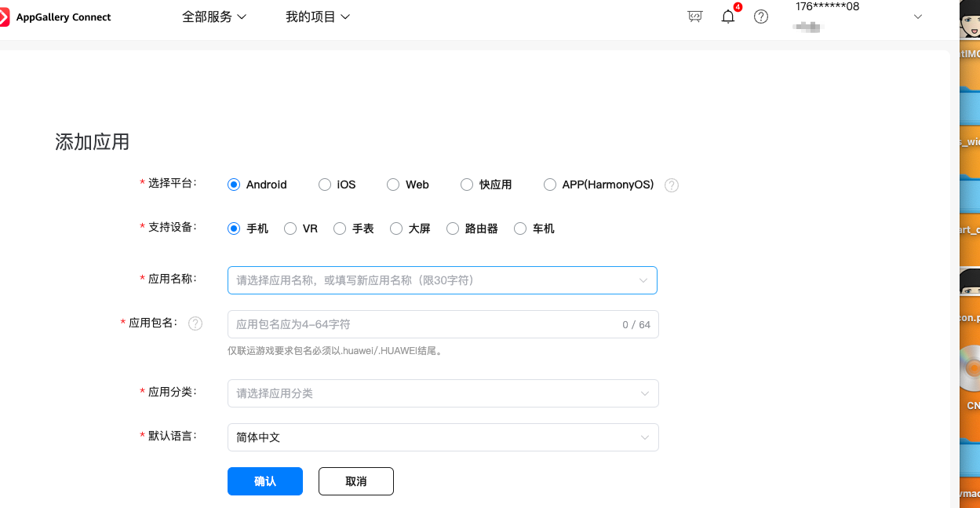Select the Web platform radio button
The height and width of the screenshot is (508, 980).
[393, 185]
